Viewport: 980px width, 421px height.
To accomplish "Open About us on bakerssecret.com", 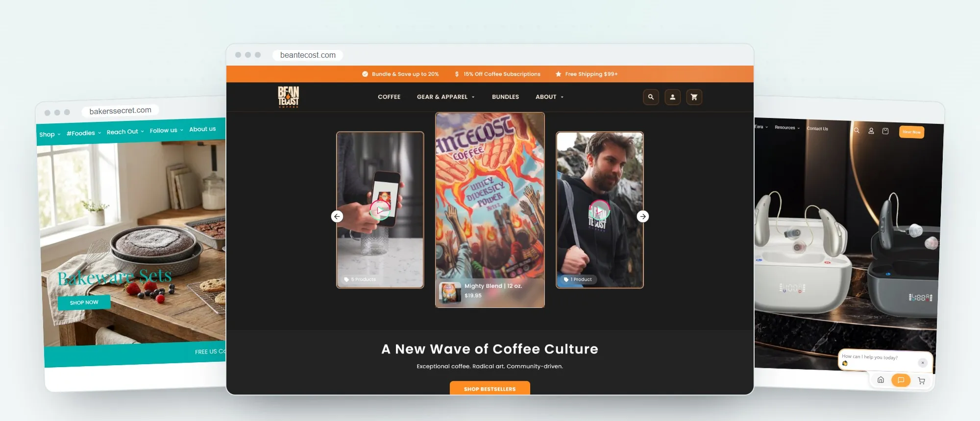I will coord(202,129).
